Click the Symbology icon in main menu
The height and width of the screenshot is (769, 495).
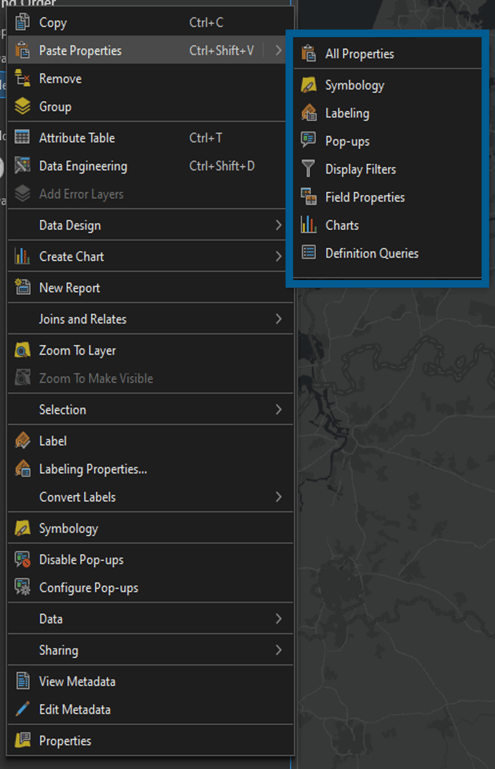coord(23,528)
